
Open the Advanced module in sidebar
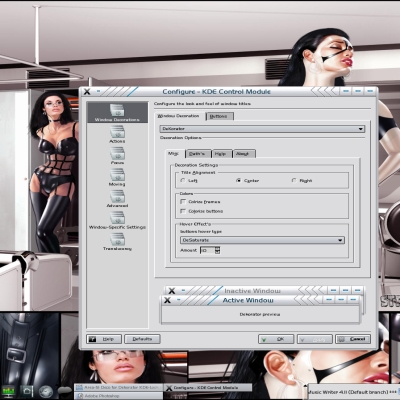(117, 199)
